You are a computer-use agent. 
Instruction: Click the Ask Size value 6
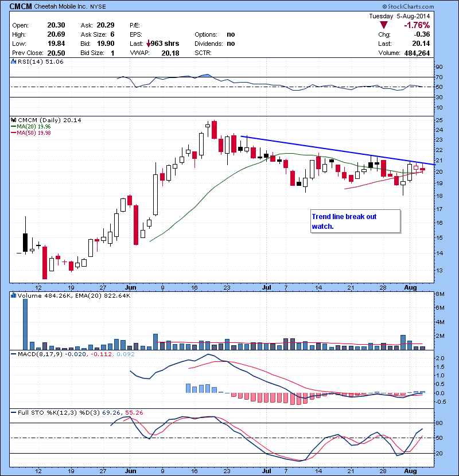(112, 34)
